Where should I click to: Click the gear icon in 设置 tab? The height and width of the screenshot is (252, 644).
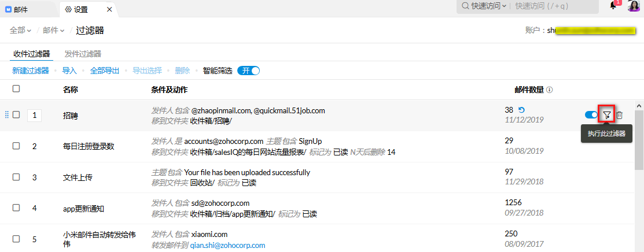pos(68,9)
